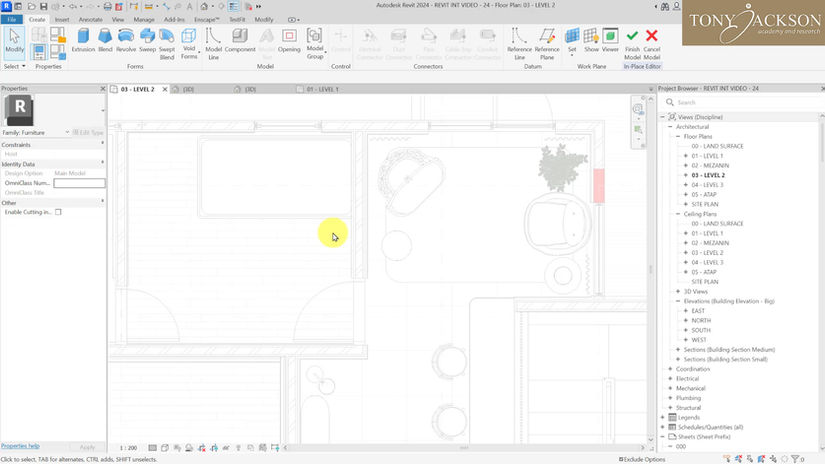
Task: Switch to the Manage ribbon tab
Action: click(x=144, y=19)
